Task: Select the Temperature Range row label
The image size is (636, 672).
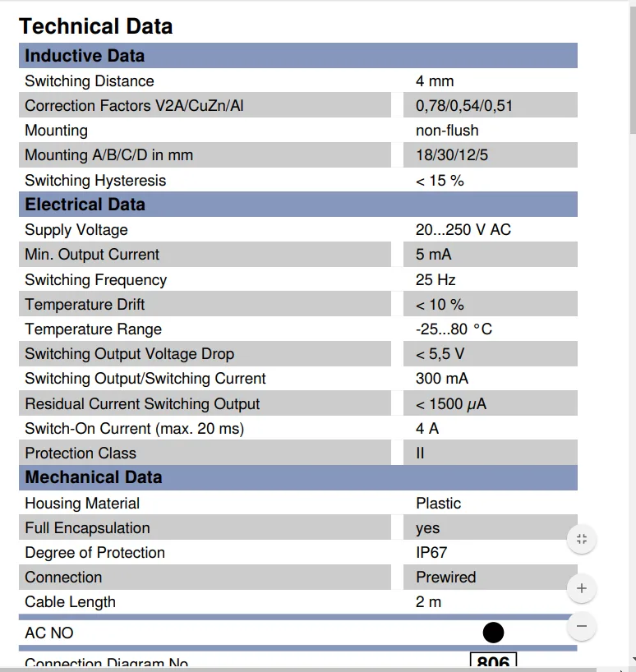Action: 93,329
